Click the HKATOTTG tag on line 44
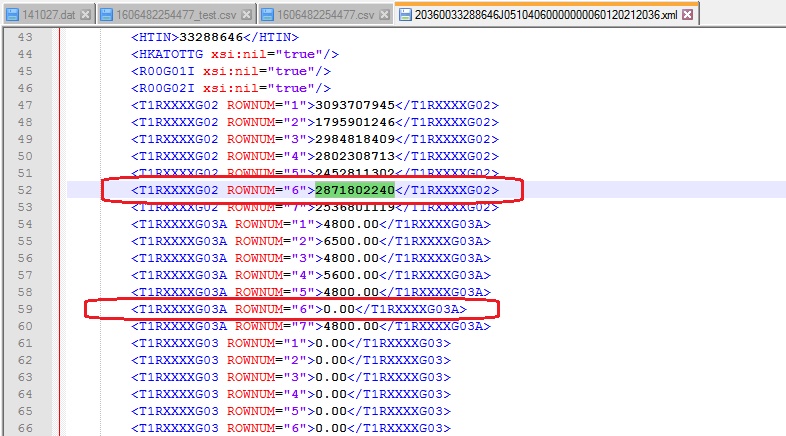 pos(172,54)
